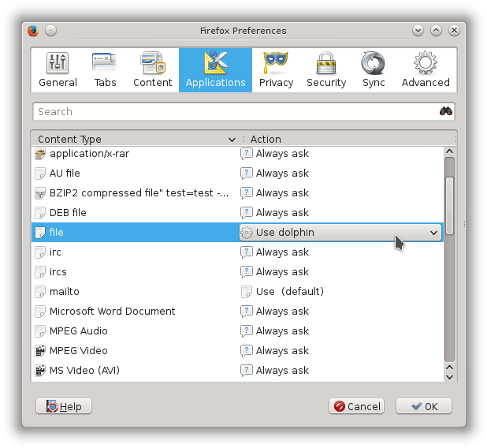Select the mailto content type row
Image resolution: width=487 pixels, height=448 pixels.
pyautogui.click(x=238, y=291)
